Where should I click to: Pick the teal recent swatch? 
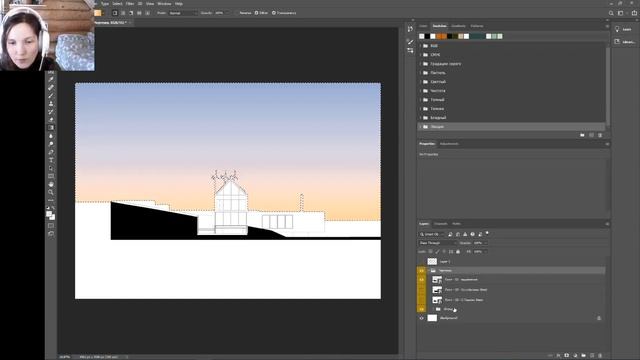[x=477, y=36]
